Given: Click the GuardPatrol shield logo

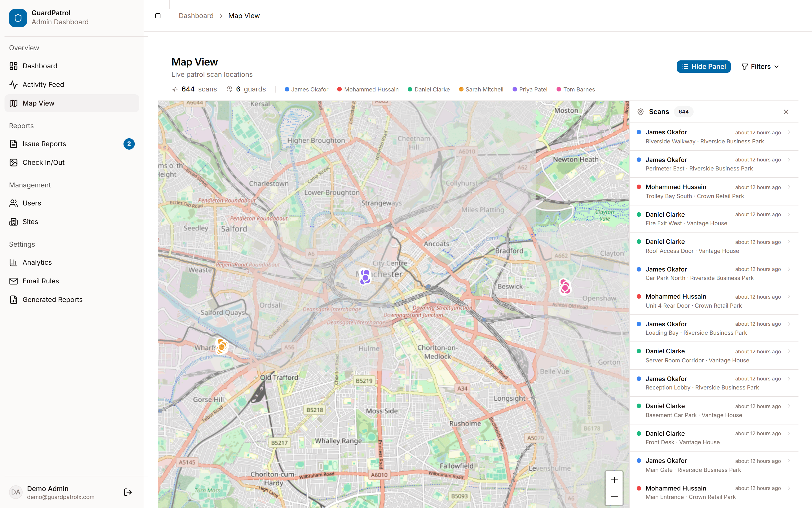Looking at the screenshot, I should coord(18,18).
